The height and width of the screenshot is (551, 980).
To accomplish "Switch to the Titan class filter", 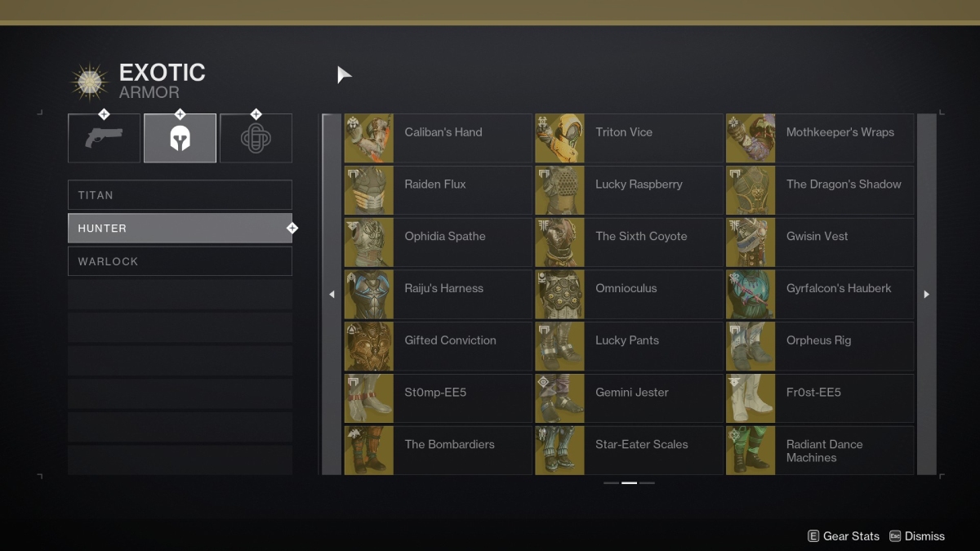I will [180, 195].
